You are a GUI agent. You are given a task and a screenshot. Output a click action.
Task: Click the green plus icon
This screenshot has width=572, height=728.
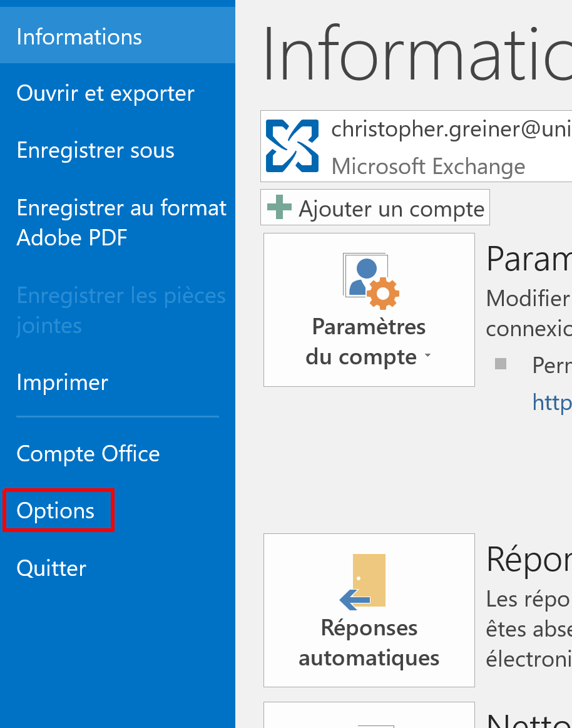point(279,207)
